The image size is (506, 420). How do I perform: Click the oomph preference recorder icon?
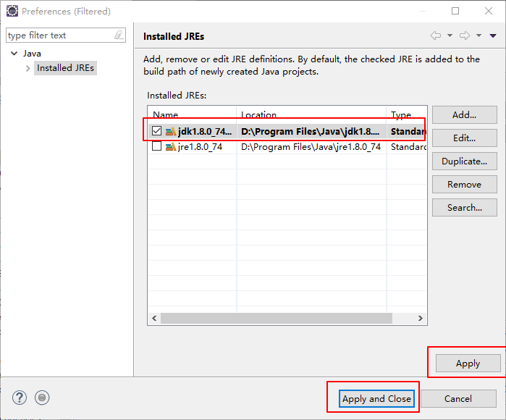click(x=42, y=398)
